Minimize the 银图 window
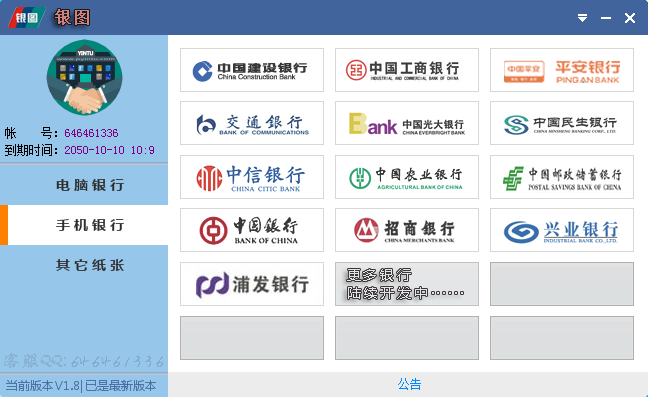This screenshot has height=397, width=648. click(x=606, y=18)
